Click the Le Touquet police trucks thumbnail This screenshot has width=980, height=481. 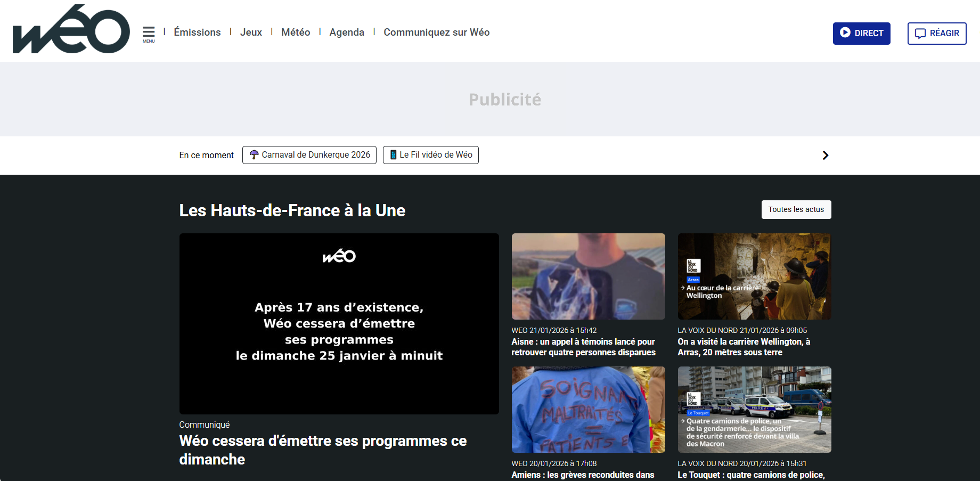pos(754,409)
